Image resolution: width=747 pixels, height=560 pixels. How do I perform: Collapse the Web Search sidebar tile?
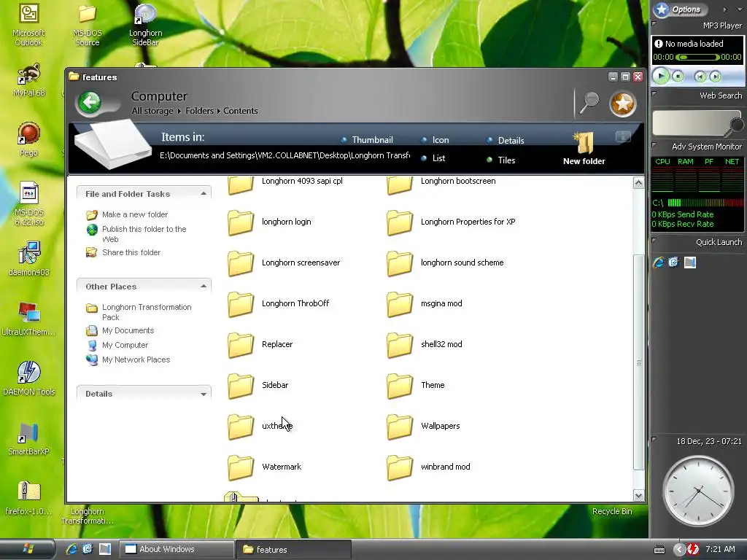pos(654,94)
